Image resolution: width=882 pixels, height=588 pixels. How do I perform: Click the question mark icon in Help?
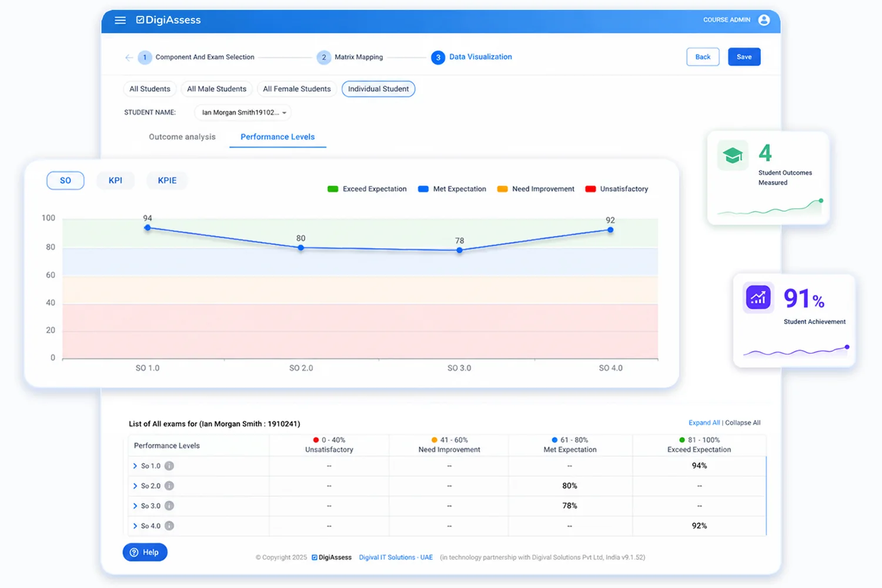click(134, 552)
